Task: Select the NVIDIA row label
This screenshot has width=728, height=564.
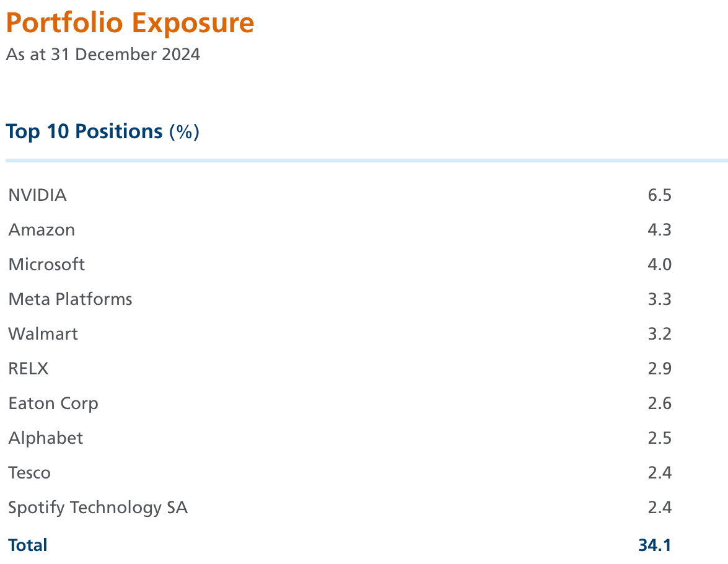Action: click(37, 195)
